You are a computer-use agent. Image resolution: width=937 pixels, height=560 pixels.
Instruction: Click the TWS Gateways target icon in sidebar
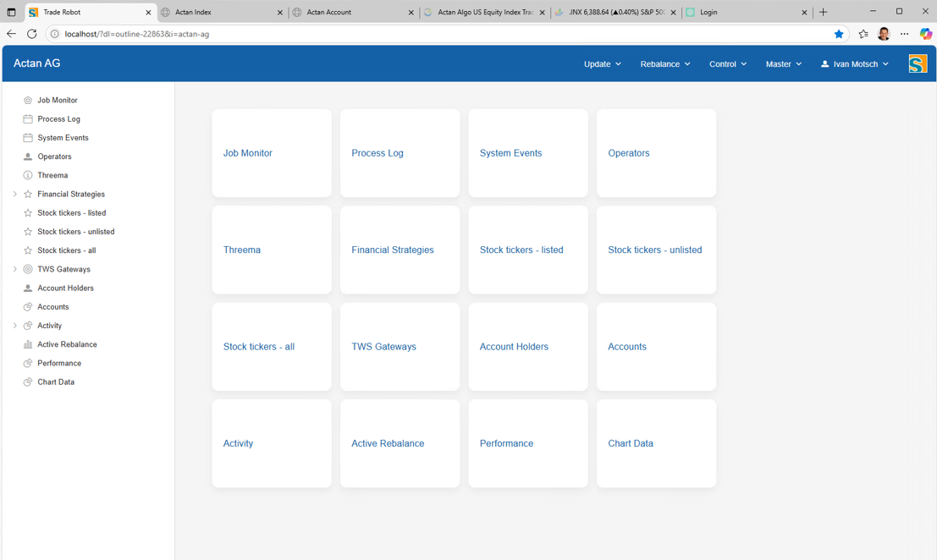27,269
